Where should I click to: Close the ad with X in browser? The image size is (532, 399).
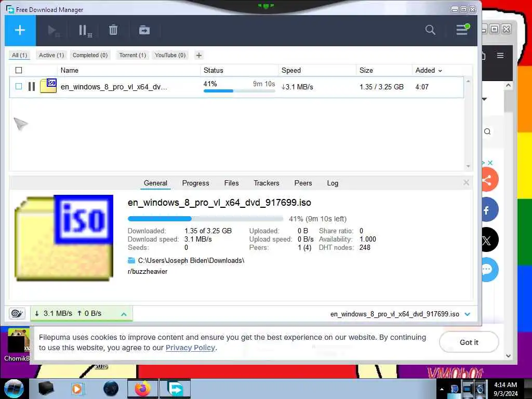click(490, 163)
